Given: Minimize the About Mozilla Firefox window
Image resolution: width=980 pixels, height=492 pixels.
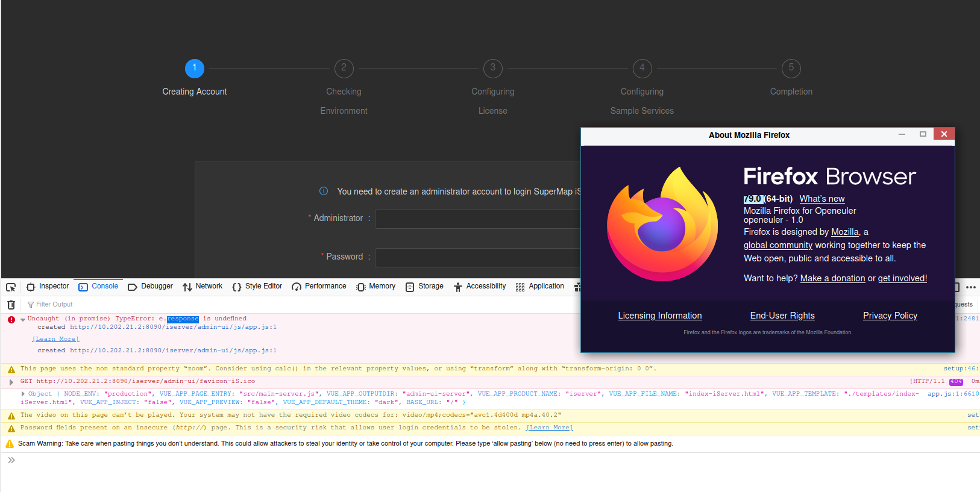Looking at the screenshot, I should tap(902, 134).
